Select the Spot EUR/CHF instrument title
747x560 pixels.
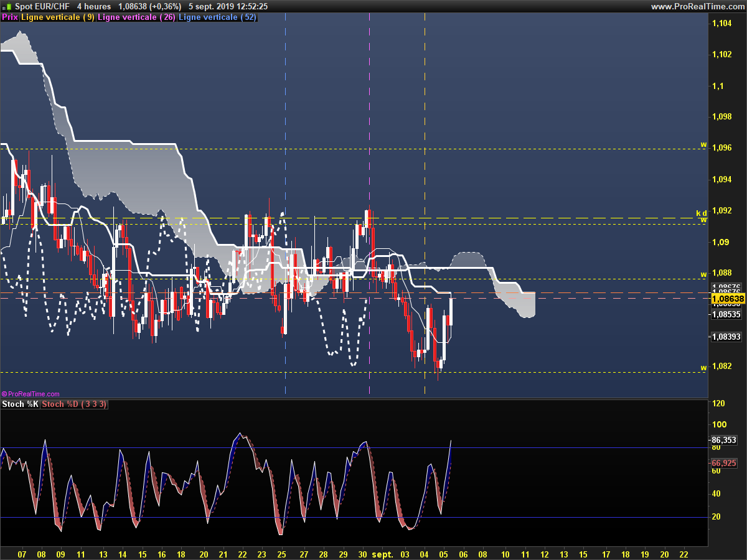tap(42, 6)
